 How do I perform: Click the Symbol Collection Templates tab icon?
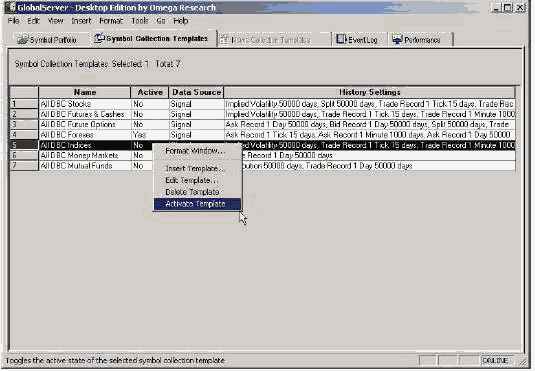pyautogui.click(x=99, y=39)
